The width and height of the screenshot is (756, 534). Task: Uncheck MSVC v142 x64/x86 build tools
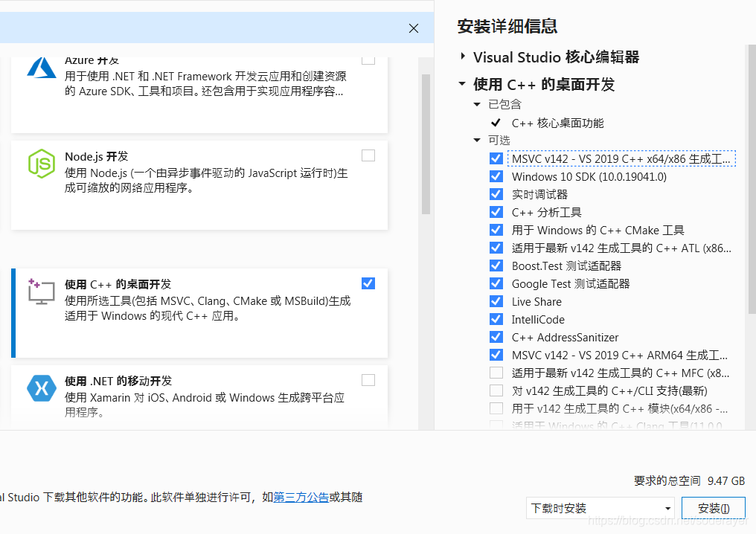496,158
